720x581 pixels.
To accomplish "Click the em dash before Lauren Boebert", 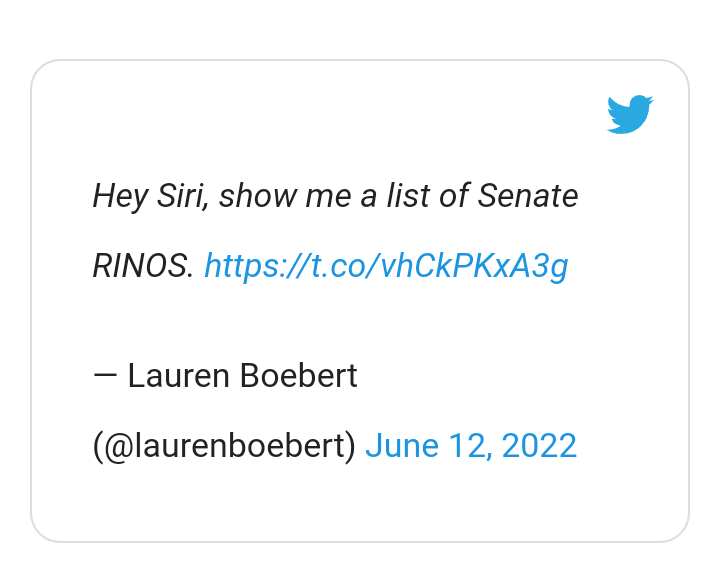I will [105, 376].
